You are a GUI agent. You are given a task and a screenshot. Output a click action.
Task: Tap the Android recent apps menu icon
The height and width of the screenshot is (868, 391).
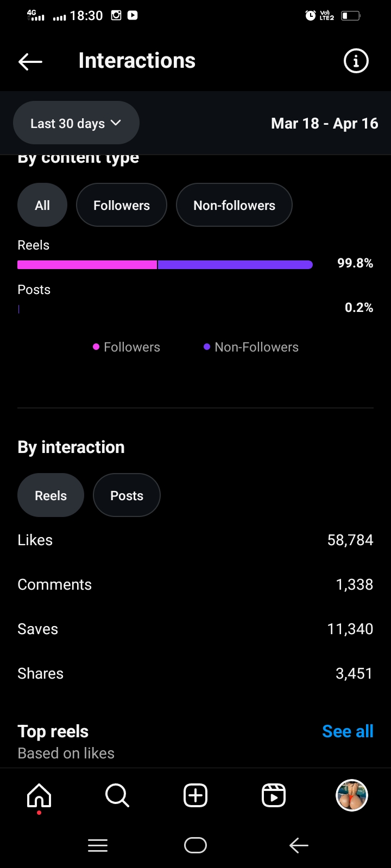98,845
